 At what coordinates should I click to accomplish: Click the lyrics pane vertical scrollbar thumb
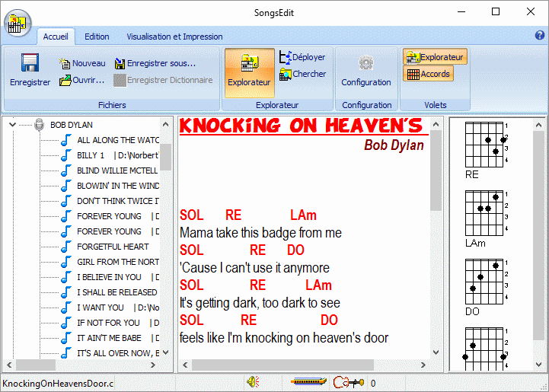click(x=436, y=170)
